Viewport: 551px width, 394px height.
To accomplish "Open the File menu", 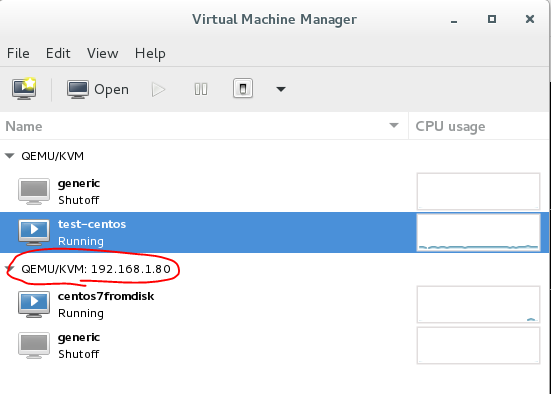I will pos(18,53).
